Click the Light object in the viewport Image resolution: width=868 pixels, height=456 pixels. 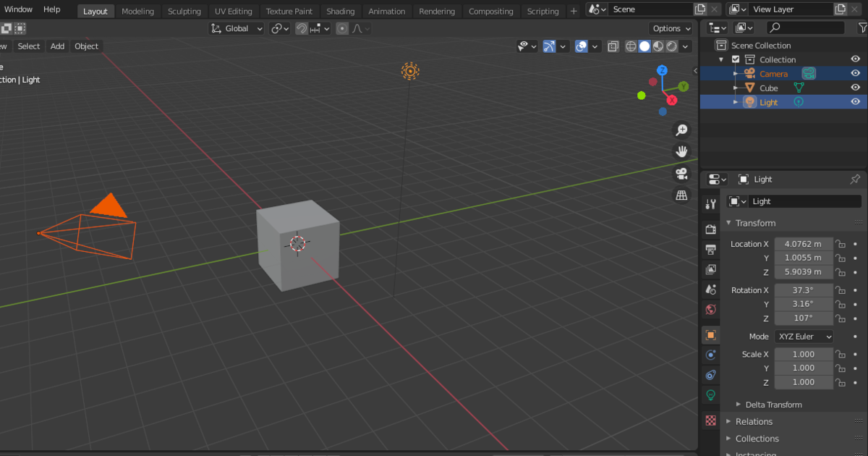pyautogui.click(x=410, y=71)
